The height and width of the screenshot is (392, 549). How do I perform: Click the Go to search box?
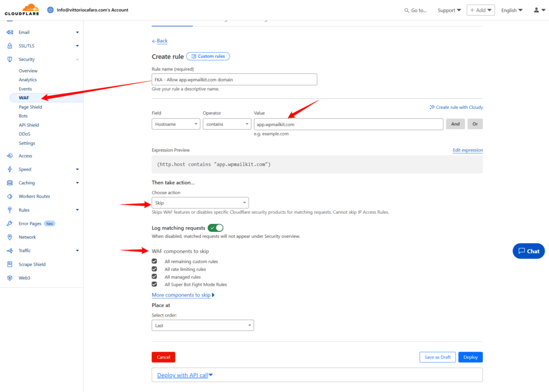tap(416, 11)
